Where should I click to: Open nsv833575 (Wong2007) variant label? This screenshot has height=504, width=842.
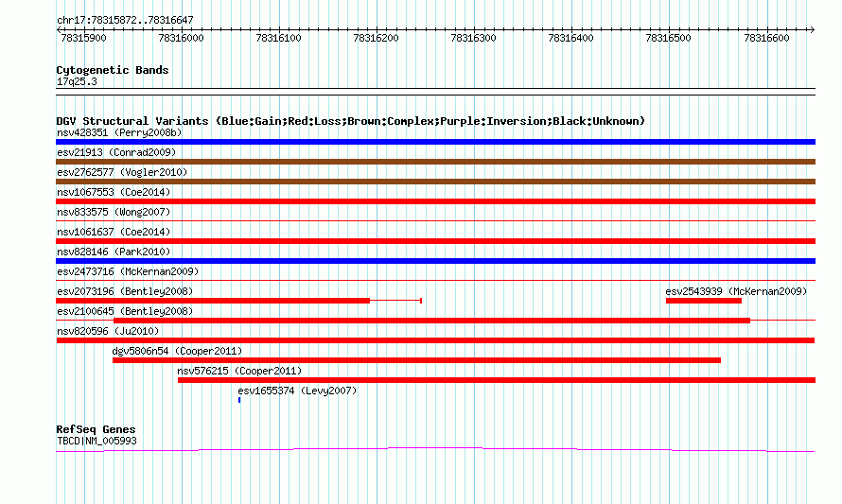114,212
